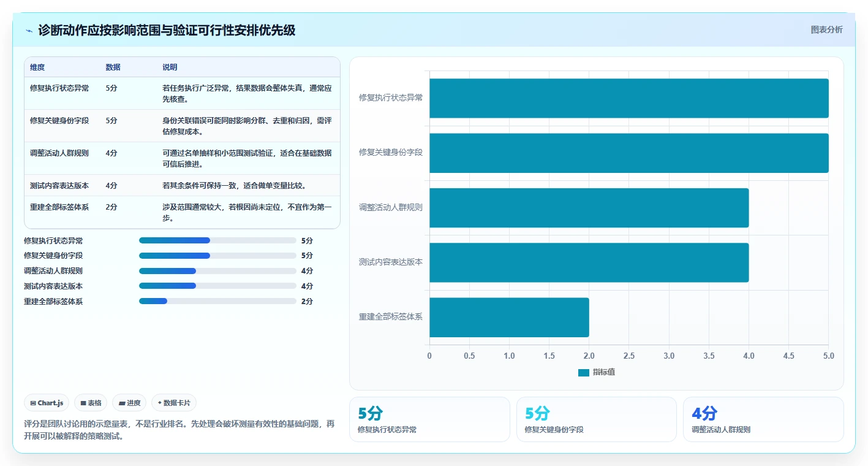Select the Chart.js tag chip

(47, 403)
